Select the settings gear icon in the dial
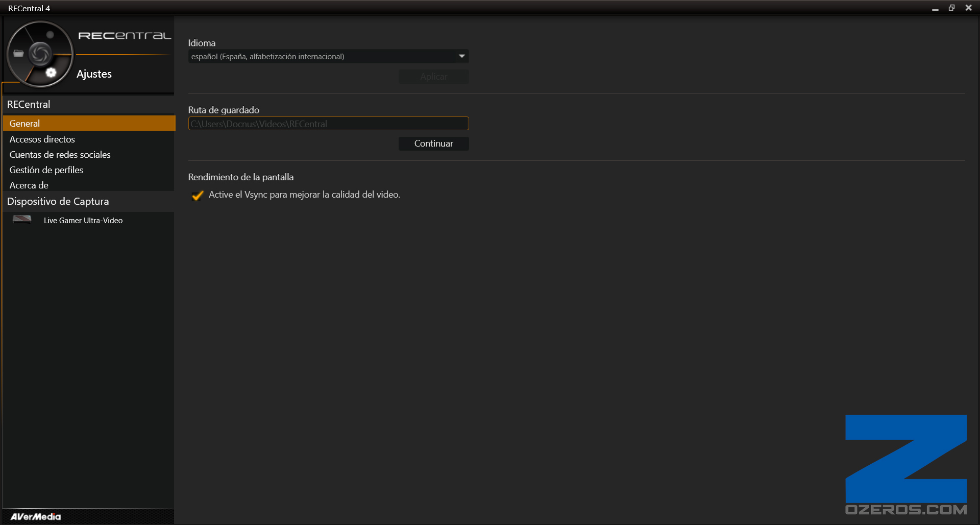Screen dimensions: 980x525 (x=51, y=73)
